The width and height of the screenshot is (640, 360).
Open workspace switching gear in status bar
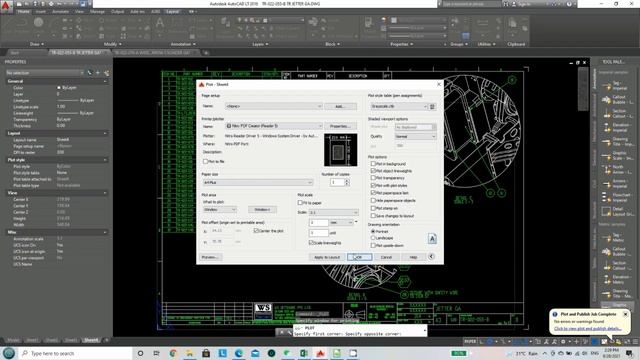[563, 342]
